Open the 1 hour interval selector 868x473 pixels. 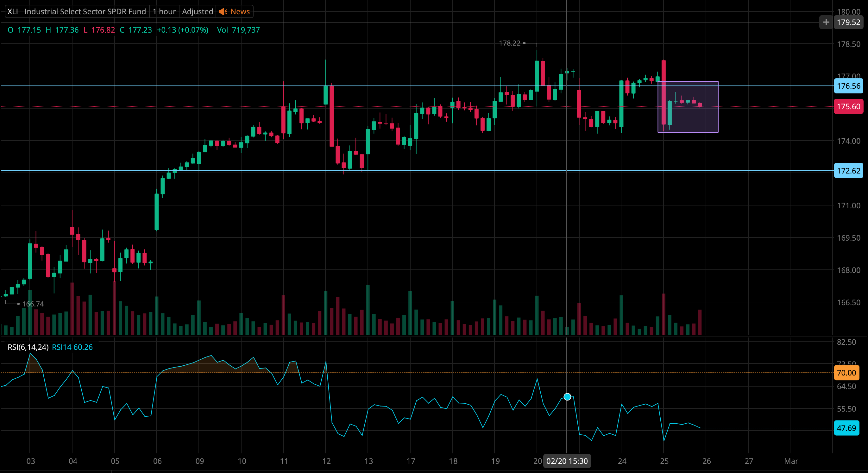(164, 12)
